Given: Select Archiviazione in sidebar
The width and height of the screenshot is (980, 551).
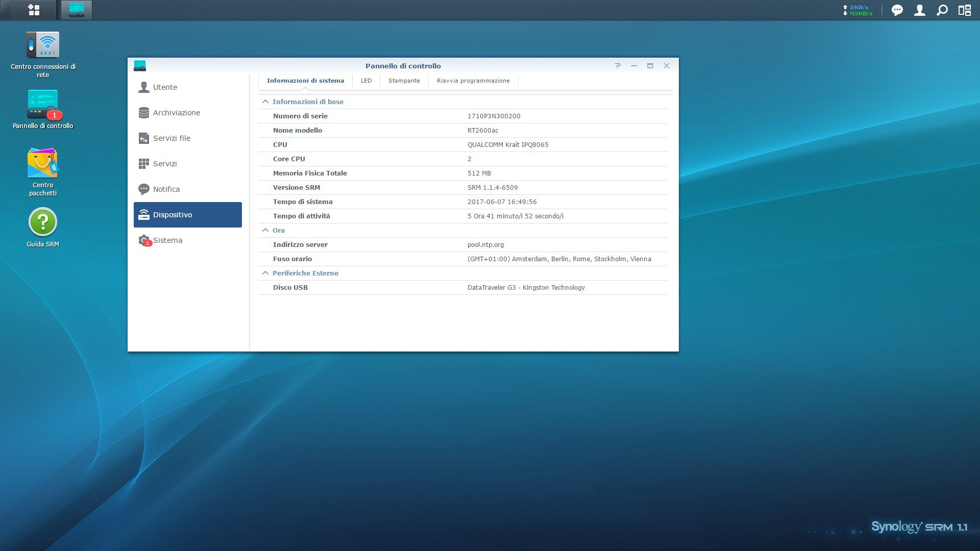Looking at the screenshot, I should coord(176,113).
